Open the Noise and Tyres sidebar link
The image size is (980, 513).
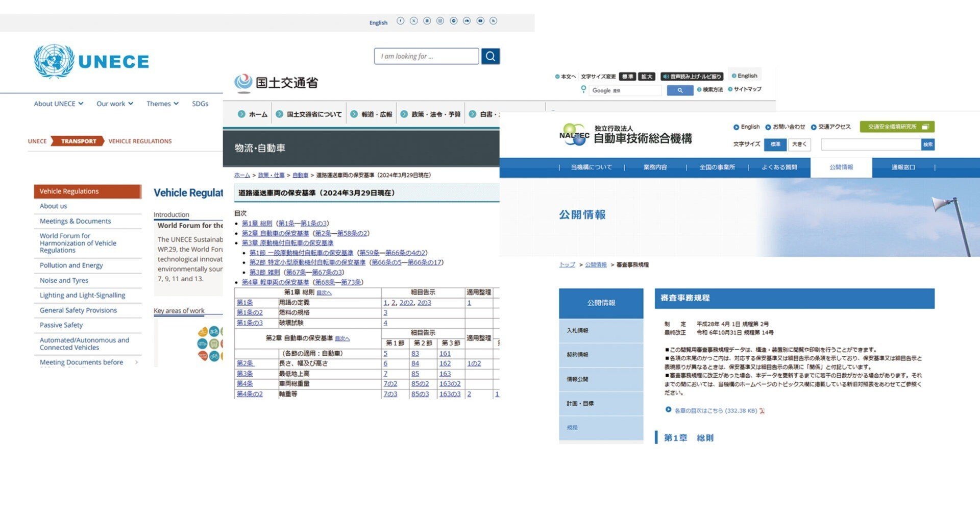click(x=64, y=280)
